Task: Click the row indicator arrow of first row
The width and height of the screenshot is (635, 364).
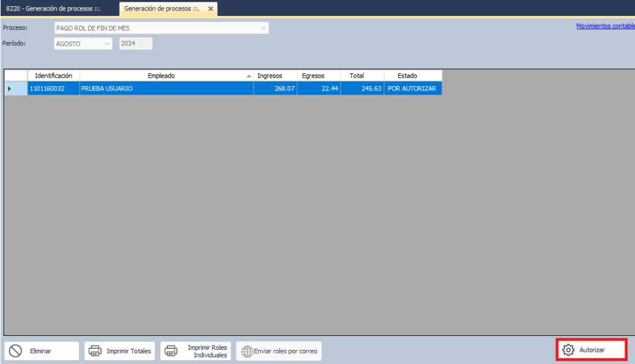Action: coord(9,89)
